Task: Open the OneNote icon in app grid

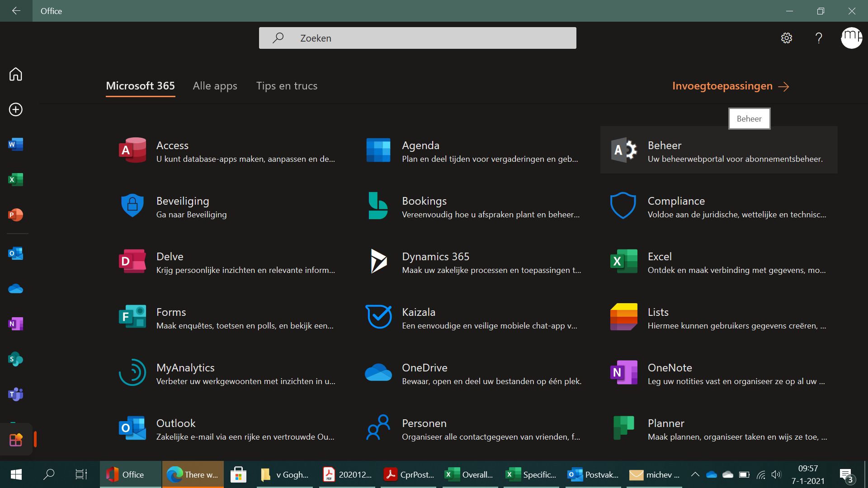Action: (x=624, y=372)
